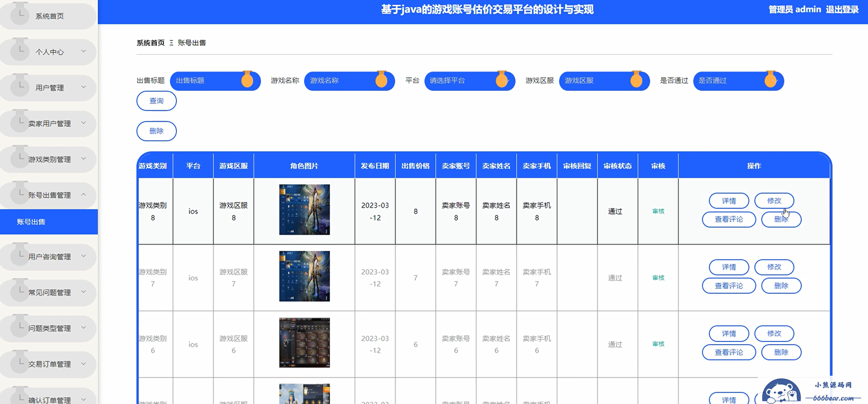Open the row 8 character image thumbnail
The width and height of the screenshot is (868, 404).
point(304,210)
